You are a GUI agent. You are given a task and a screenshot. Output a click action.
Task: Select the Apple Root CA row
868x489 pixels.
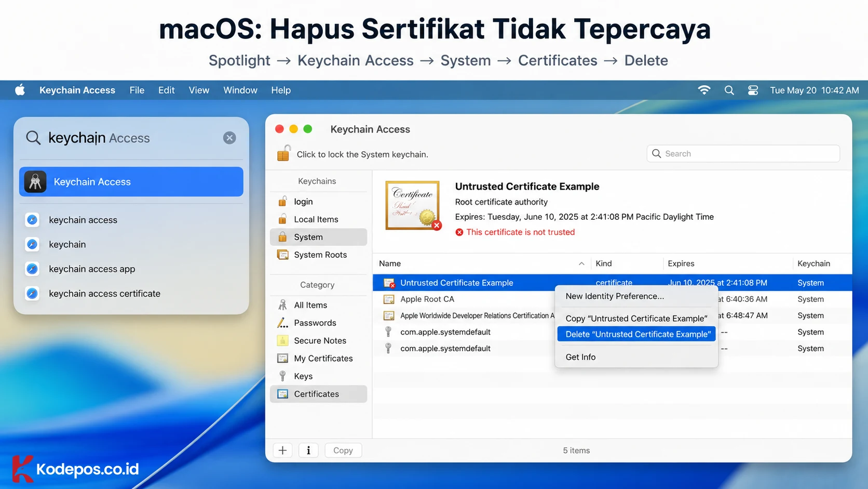click(612, 299)
